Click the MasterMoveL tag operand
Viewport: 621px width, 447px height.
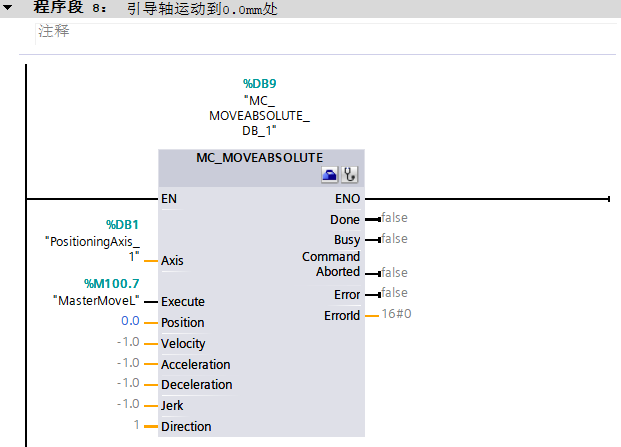[x=95, y=300]
